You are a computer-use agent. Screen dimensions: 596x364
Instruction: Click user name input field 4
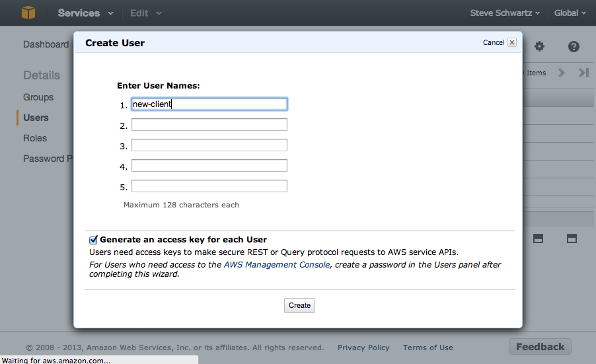pos(209,166)
